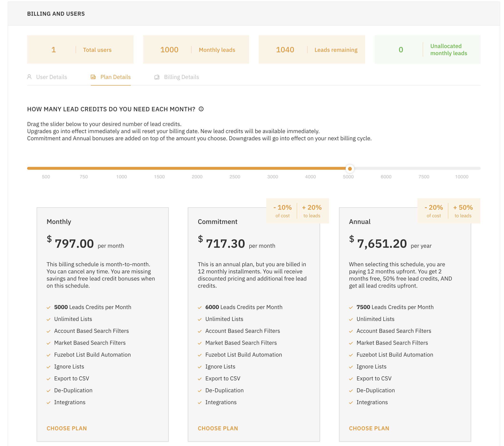Click the 1500 slider label
The width and height of the screenshot is (504, 446).
pyautogui.click(x=159, y=177)
